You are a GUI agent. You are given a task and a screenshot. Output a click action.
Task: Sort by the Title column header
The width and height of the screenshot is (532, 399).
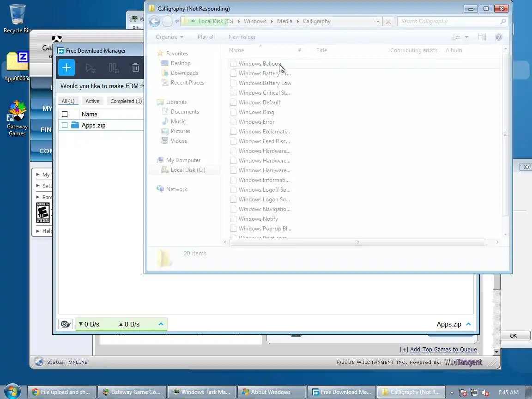pyautogui.click(x=321, y=50)
